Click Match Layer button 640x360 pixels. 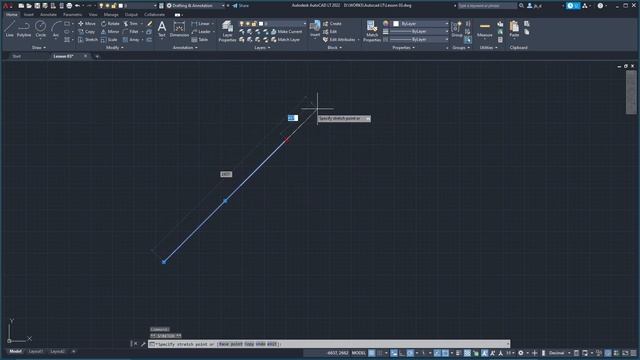[285, 40]
